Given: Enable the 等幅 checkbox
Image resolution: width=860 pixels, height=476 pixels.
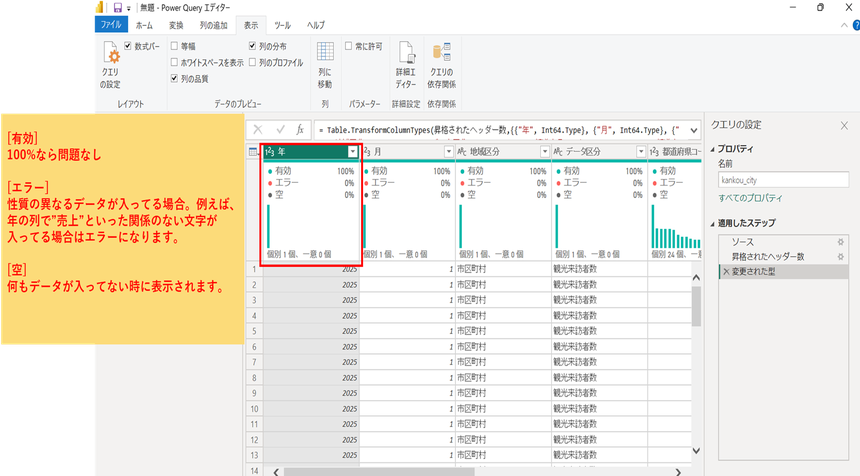Looking at the screenshot, I should 174,46.
